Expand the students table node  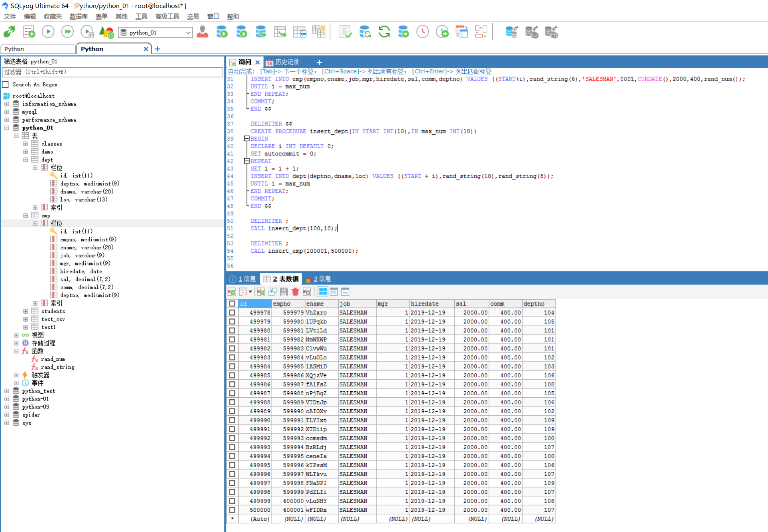pyautogui.click(x=26, y=311)
